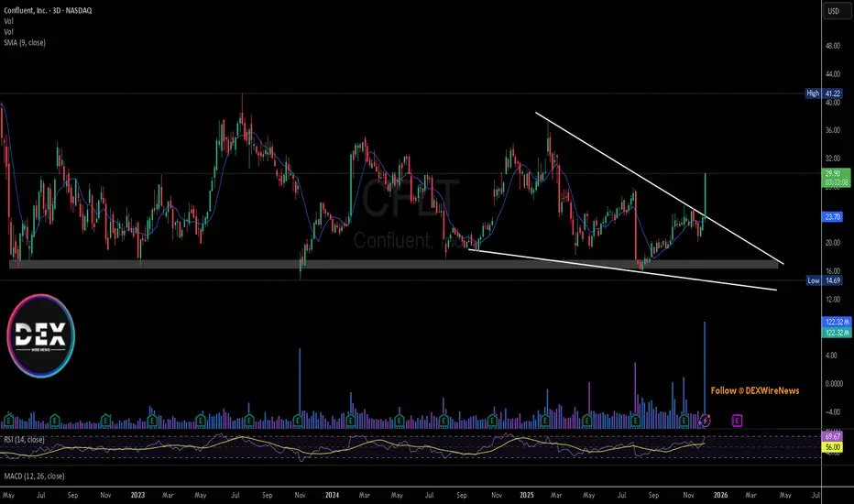The image size is (854, 504).
Task: Select the earnings marker above May 2022
Action: [8, 421]
